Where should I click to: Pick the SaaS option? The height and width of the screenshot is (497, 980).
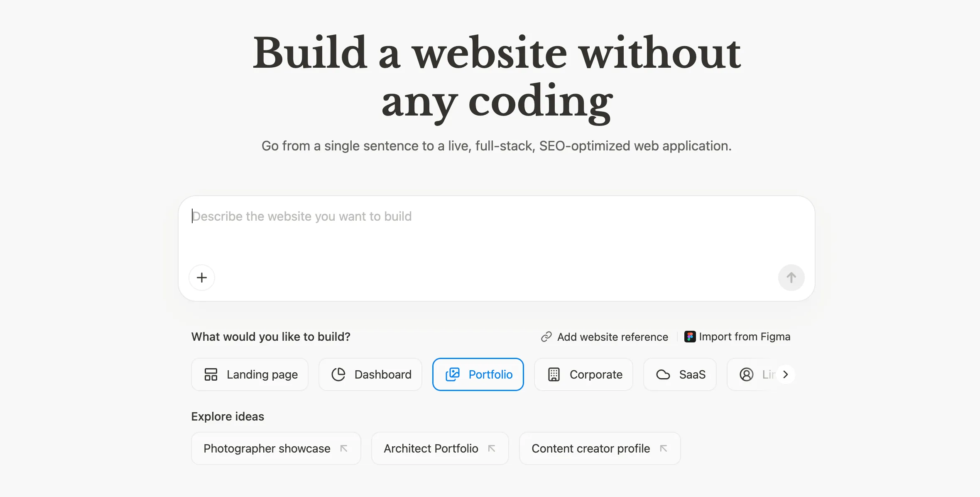680,374
